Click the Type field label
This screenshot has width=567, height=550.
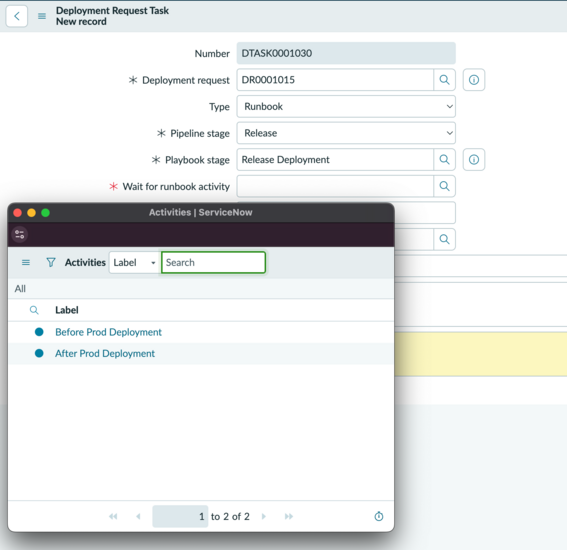tap(219, 107)
